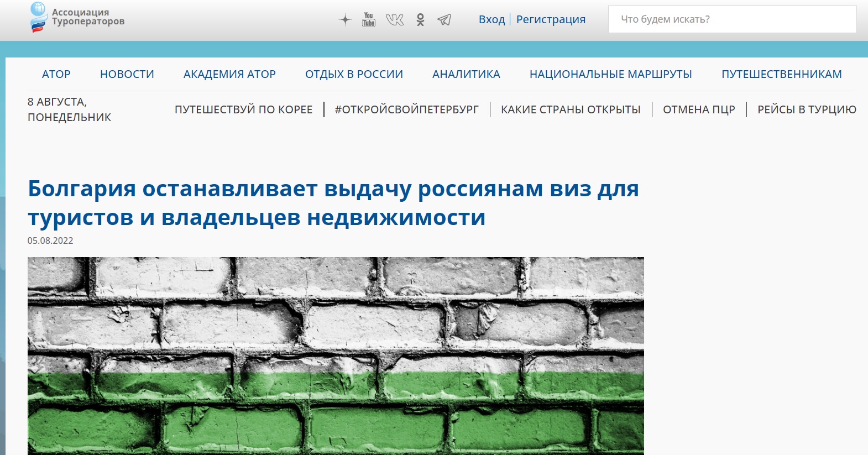This screenshot has height=455, width=868.
Task: Click the Регистрация link
Action: pos(551,19)
